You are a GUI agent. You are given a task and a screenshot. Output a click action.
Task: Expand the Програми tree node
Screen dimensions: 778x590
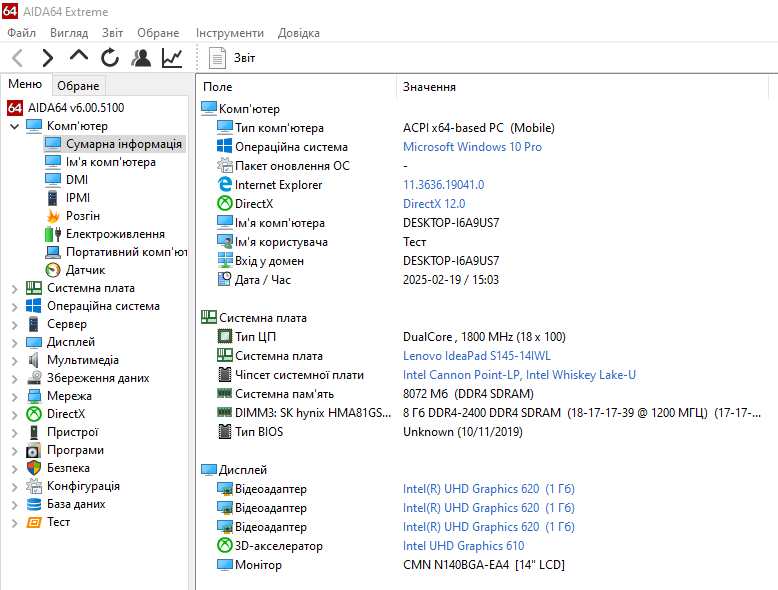point(14,451)
